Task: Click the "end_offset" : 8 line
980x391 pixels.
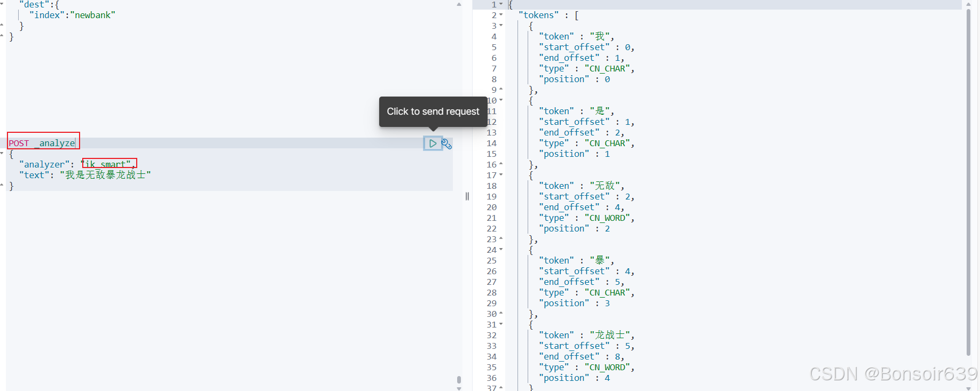Action: pyautogui.click(x=581, y=356)
